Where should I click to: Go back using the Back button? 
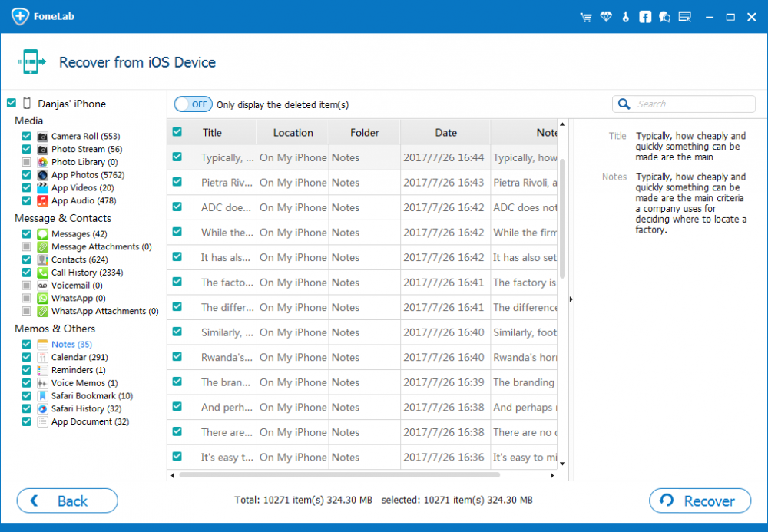point(68,501)
